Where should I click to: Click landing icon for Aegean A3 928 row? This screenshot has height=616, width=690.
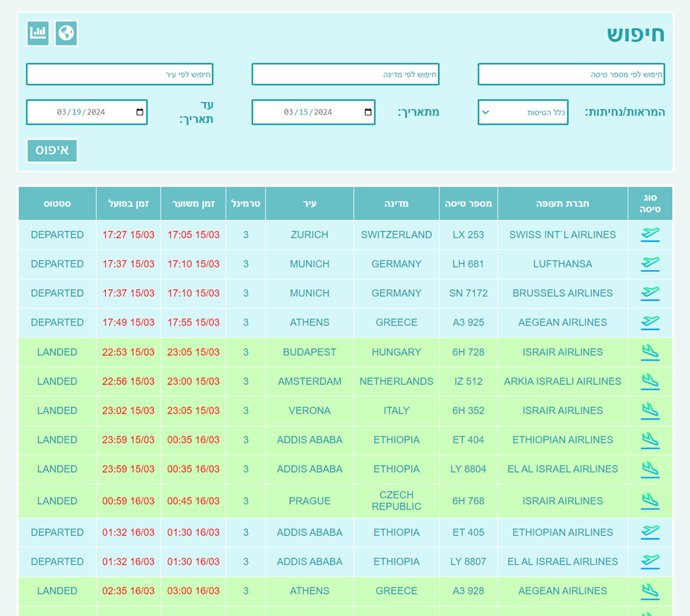(x=650, y=590)
